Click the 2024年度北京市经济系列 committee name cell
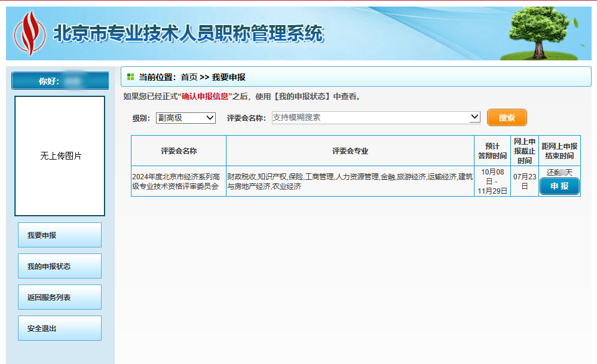The width and height of the screenshot is (597, 364). [x=178, y=181]
